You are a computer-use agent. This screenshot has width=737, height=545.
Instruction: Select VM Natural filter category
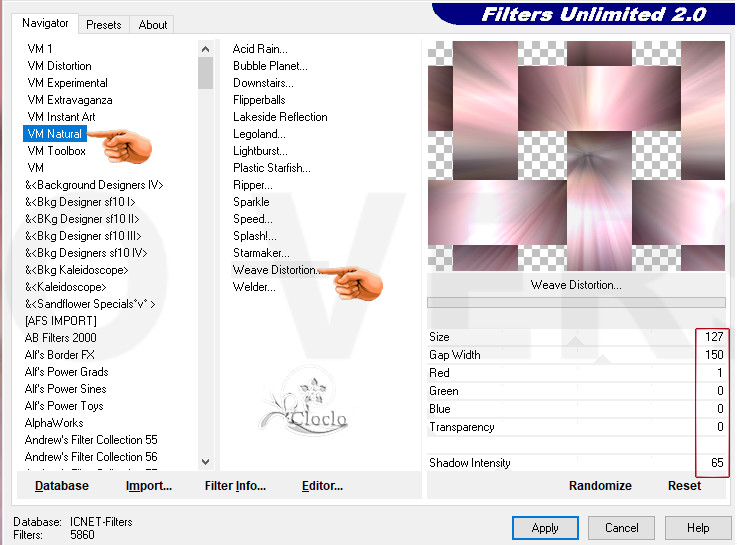tap(55, 134)
